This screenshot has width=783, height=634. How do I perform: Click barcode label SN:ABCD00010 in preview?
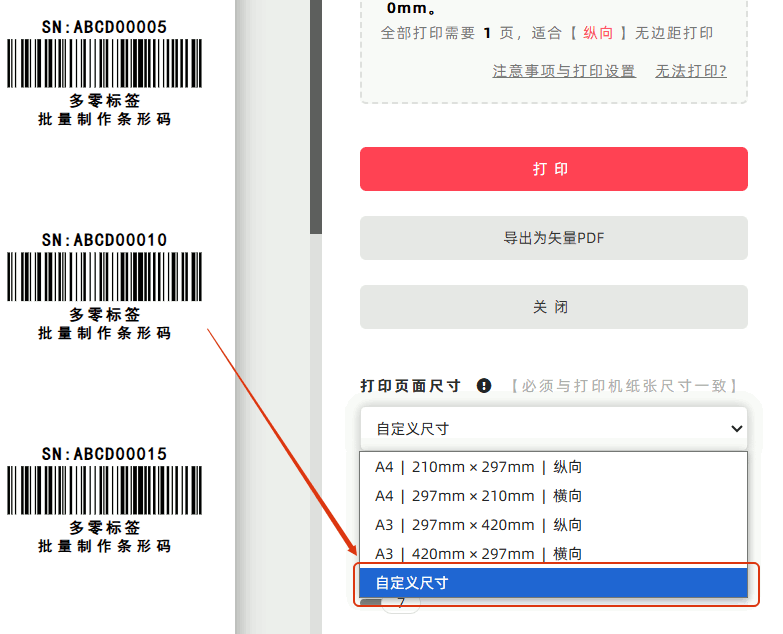104,286
